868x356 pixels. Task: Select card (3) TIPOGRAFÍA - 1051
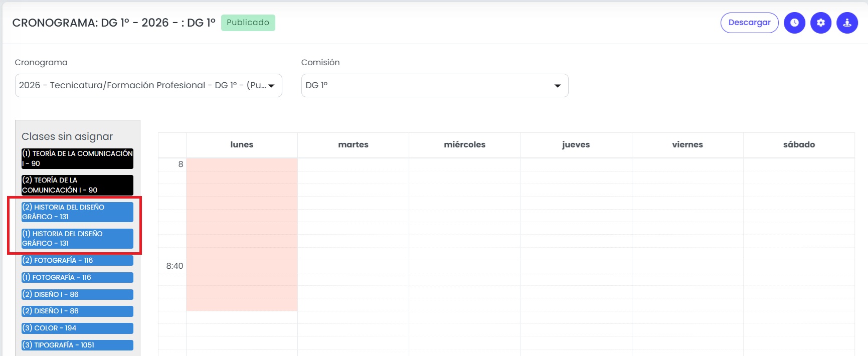point(77,345)
